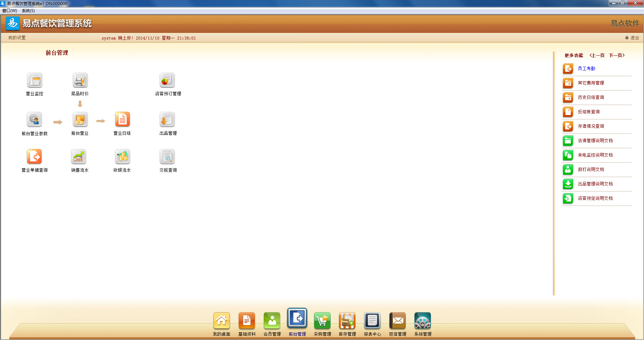644x340 pixels.
Task: View 销售流水 sales journal icon
Action: pyautogui.click(x=79, y=157)
